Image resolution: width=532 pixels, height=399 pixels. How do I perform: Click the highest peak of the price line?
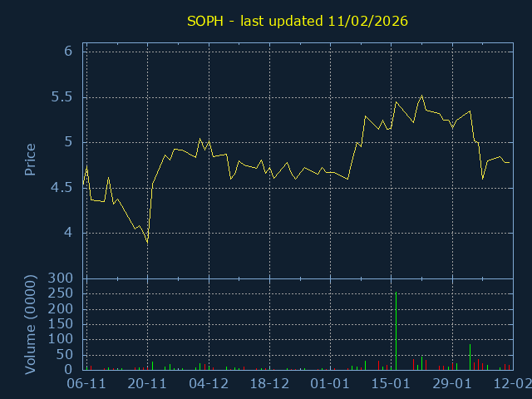tap(422, 96)
